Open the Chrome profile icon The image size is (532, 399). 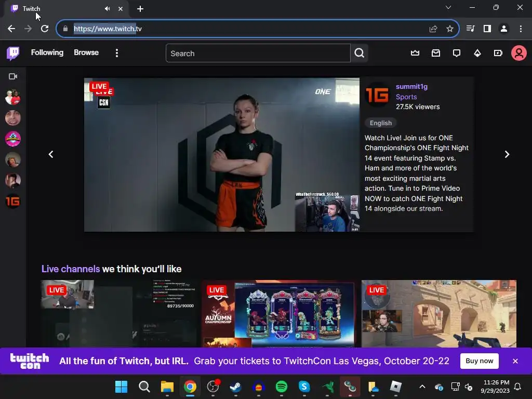[504, 29]
